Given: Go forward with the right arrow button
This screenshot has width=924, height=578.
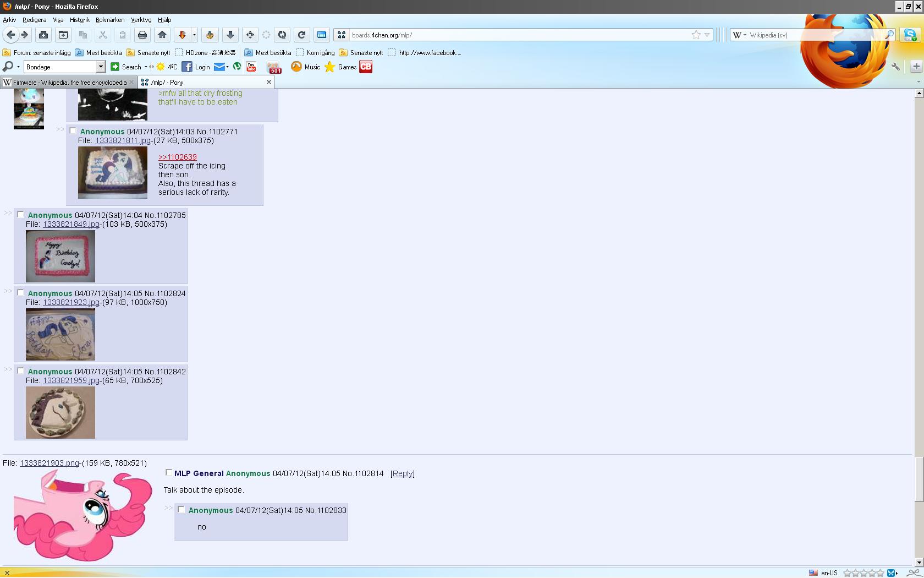Looking at the screenshot, I should 25,35.
